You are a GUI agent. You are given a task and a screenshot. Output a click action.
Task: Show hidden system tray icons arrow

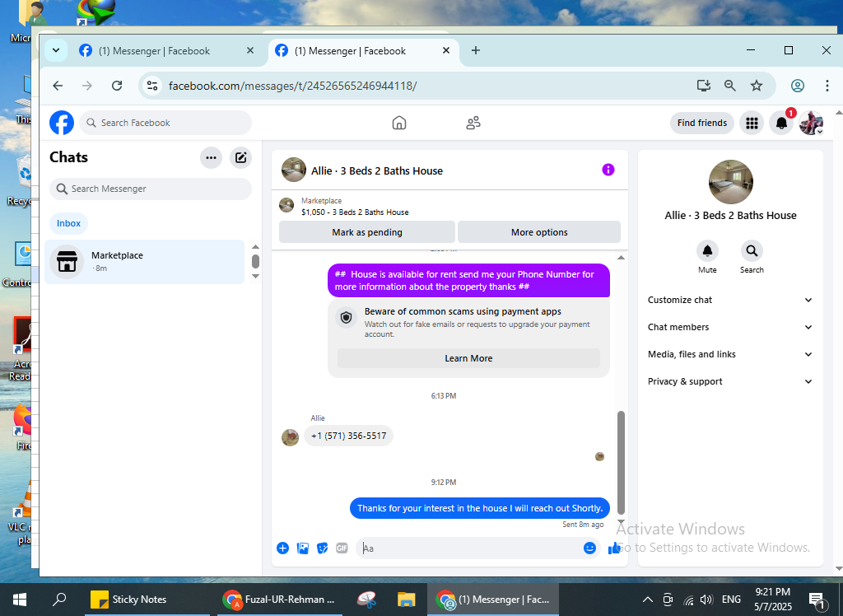648,600
